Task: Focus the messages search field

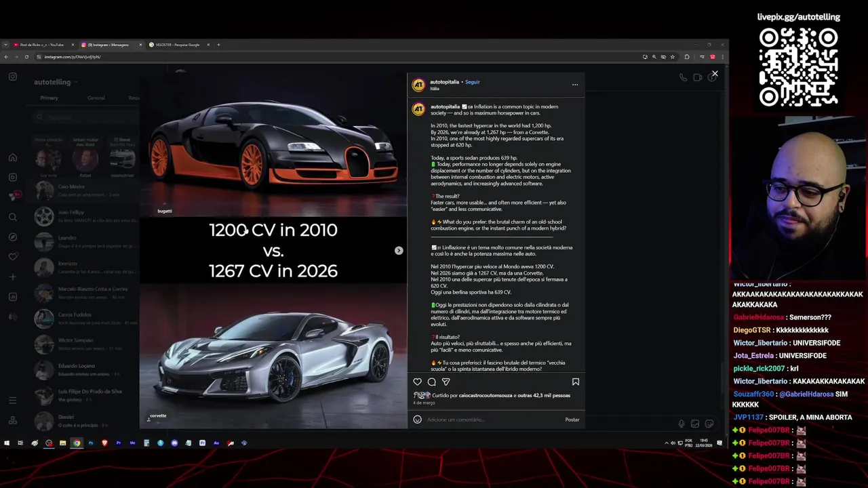Action: coord(85,117)
